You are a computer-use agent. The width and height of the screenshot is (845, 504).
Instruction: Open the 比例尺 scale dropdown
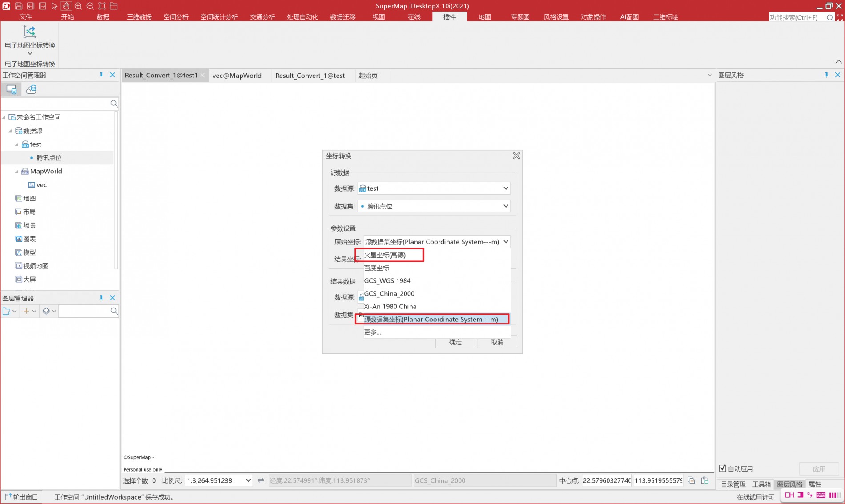[x=248, y=480]
